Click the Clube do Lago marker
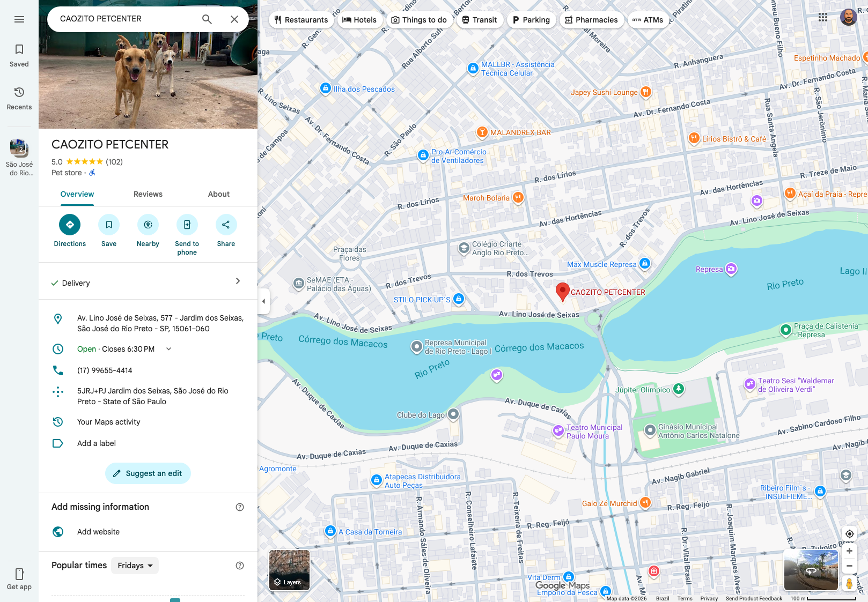The height and width of the screenshot is (602, 868). [453, 414]
